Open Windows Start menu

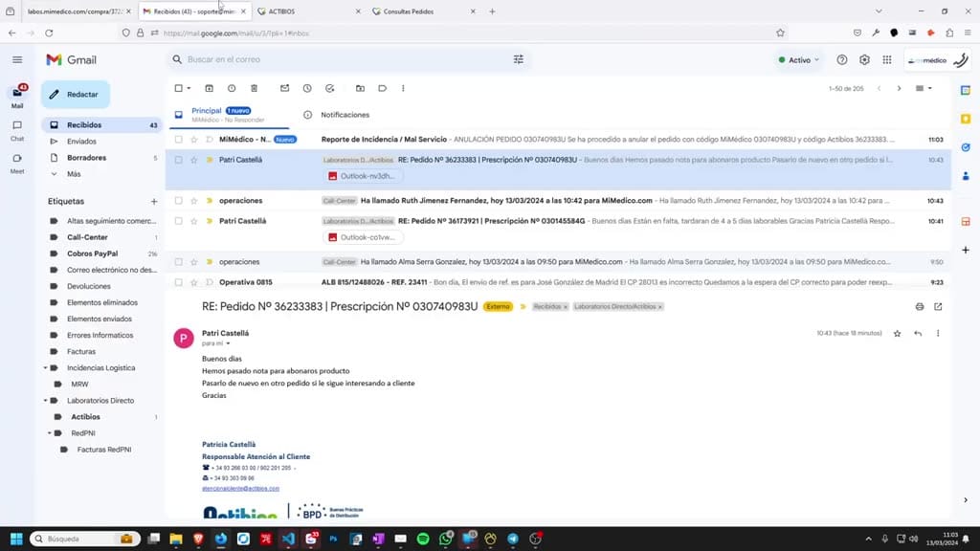tap(17, 539)
